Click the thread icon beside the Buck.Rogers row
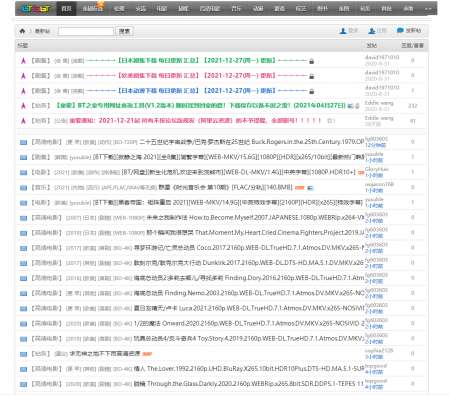This screenshot has width=450, height=396. [23, 142]
